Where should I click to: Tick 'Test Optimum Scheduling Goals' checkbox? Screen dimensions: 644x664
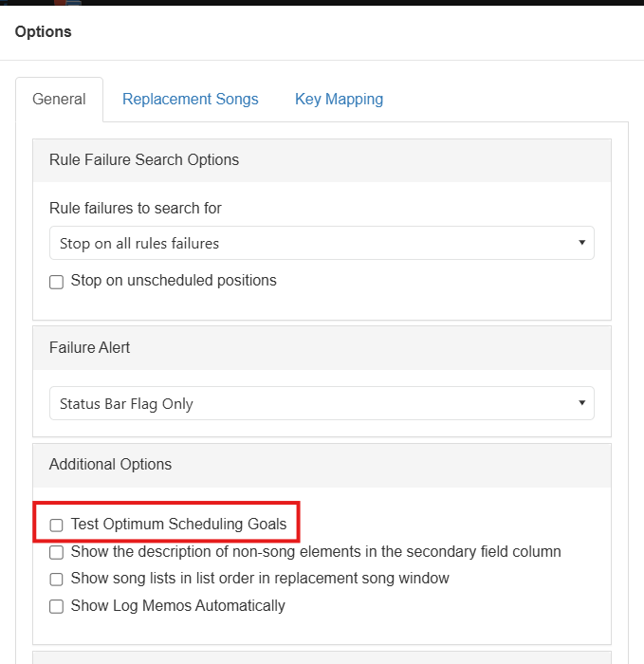tap(56, 526)
